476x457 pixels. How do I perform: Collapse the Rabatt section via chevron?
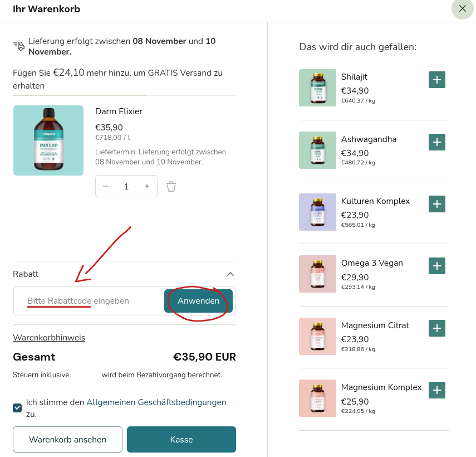[230, 274]
